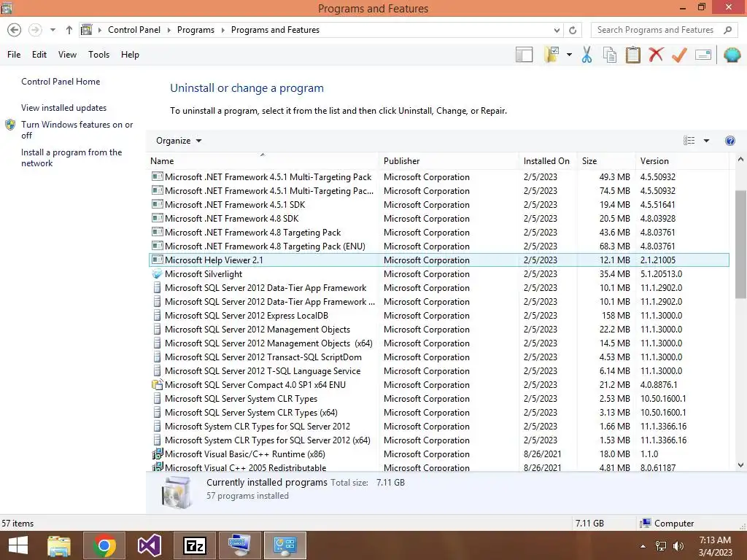Open File Explorer from taskbar
This screenshot has height=560, width=747.
(59, 545)
